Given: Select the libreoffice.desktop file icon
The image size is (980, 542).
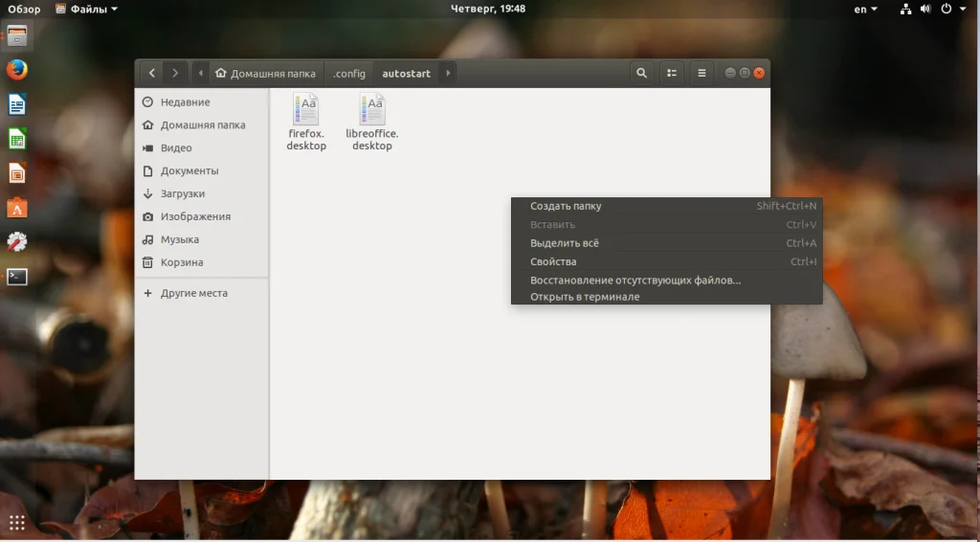Looking at the screenshot, I should point(372,111).
